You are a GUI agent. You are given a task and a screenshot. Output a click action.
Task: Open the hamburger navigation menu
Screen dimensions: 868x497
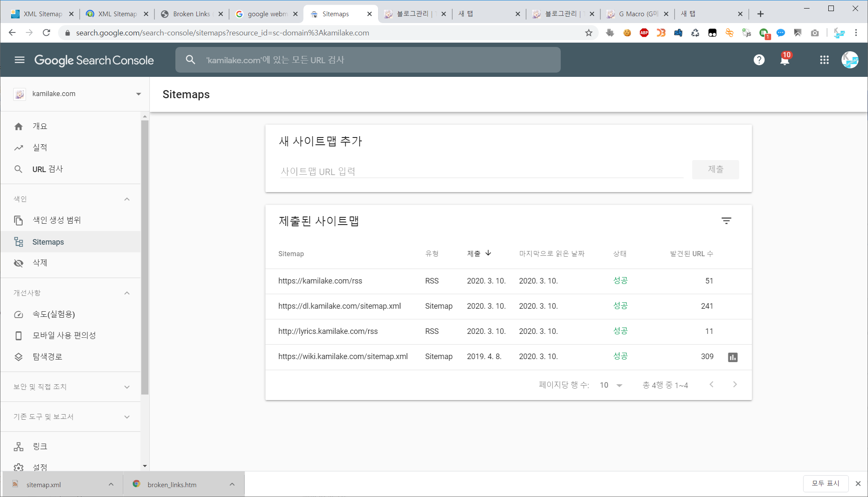tap(20, 60)
